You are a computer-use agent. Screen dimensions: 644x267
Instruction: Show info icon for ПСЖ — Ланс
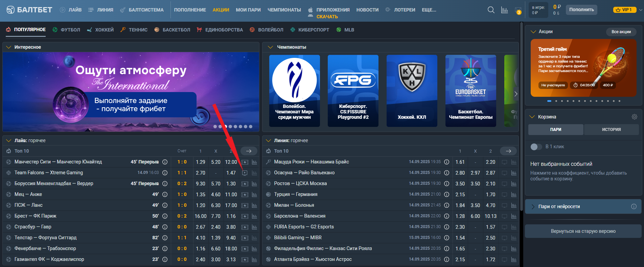tap(165, 205)
